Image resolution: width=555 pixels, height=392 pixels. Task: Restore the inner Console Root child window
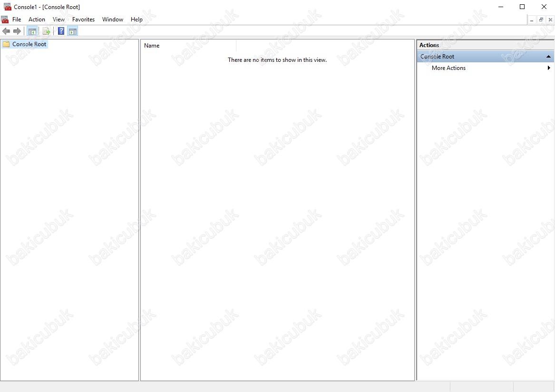(x=541, y=20)
